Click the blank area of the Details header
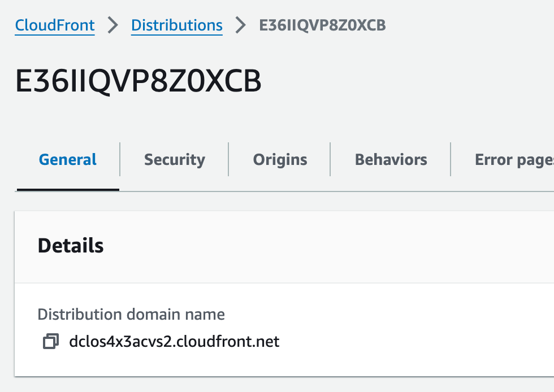Image resolution: width=554 pixels, height=392 pixels. tap(339, 246)
